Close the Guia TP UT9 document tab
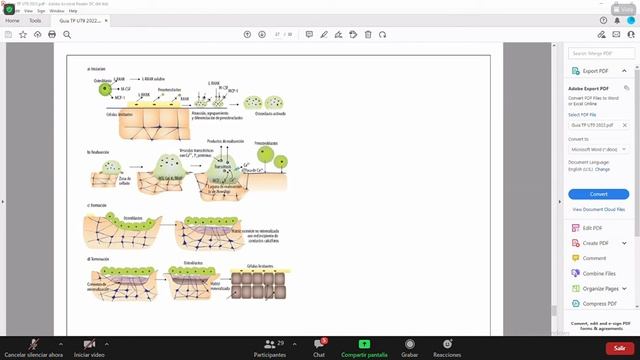 pos(106,20)
